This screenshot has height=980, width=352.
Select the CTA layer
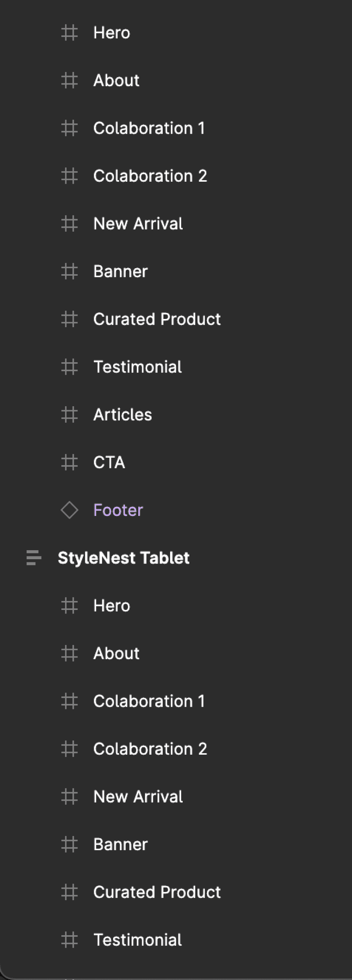[x=176, y=462]
